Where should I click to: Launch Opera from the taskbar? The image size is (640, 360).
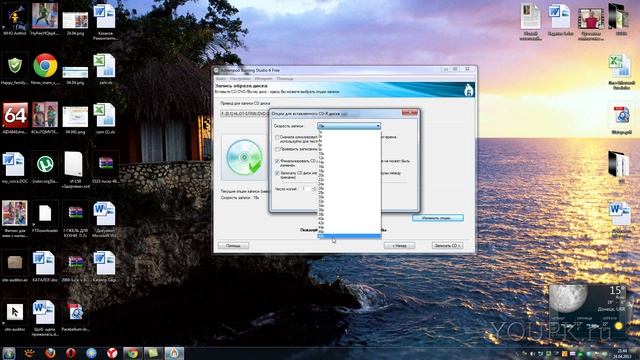click(x=71, y=353)
